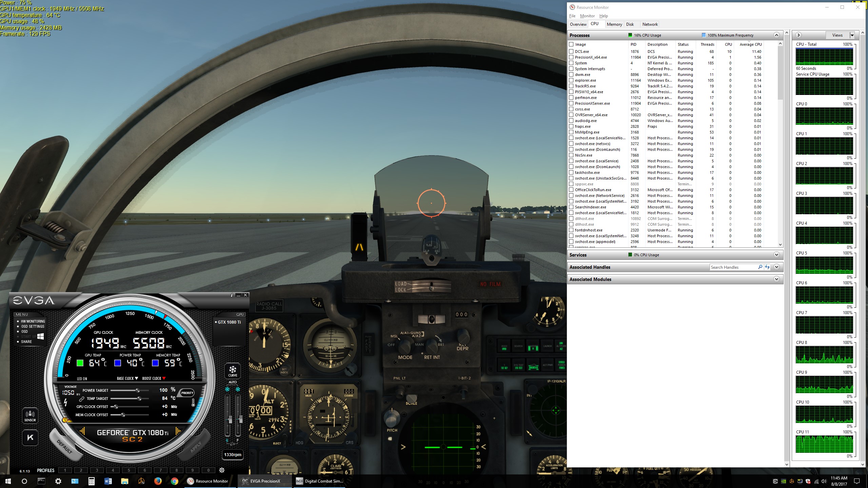868x488 pixels.
Task: Click the DEFAULT button in EVGA PrecisionX
Action: click(x=64, y=446)
